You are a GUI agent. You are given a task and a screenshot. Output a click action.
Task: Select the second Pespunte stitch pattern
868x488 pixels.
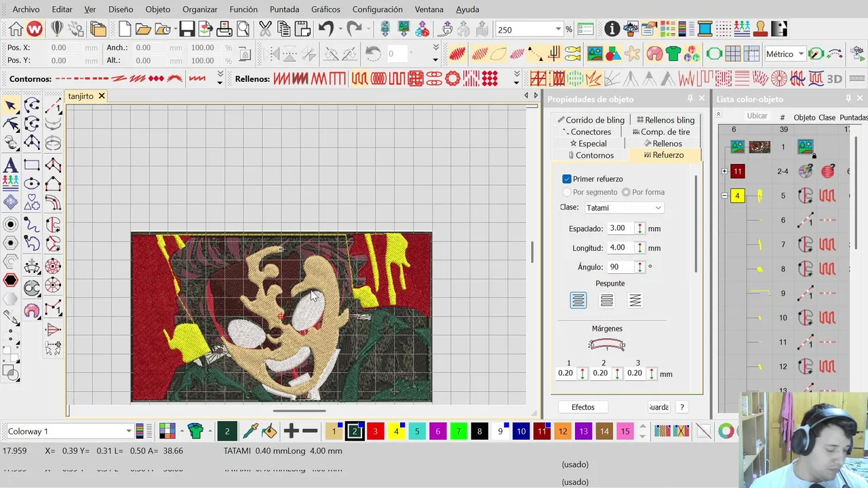pyautogui.click(x=607, y=300)
